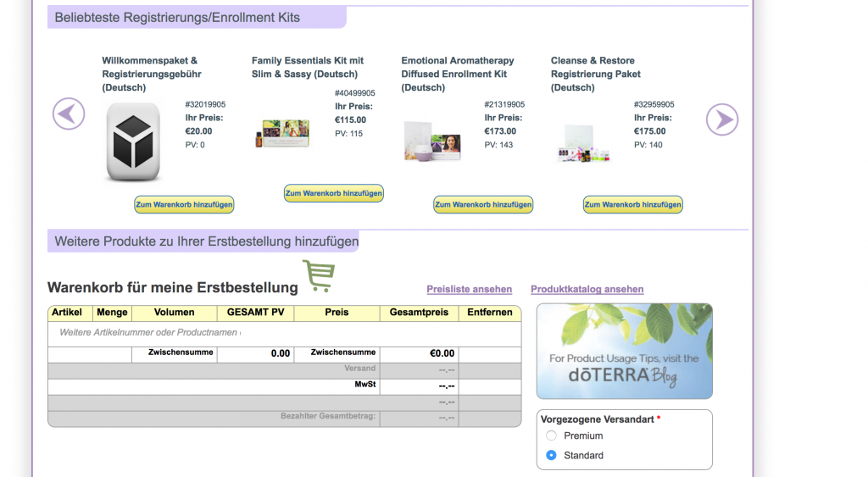The height and width of the screenshot is (477, 868).
Task: Click the Bezahlter Gesamtbetrag label
Action: pos(328,416)
